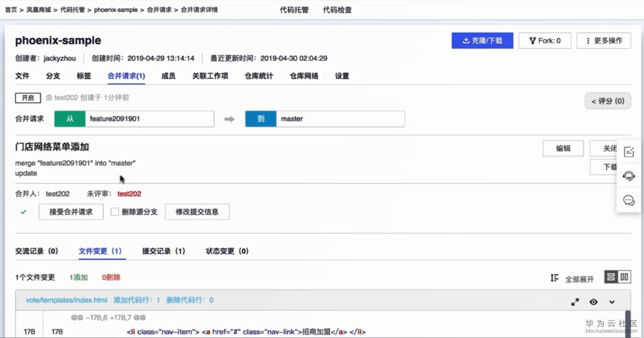The height and width of the screenshot is (338, 644).
Task: Click the 1添加 additions count
Action: (x=79, y=278)
